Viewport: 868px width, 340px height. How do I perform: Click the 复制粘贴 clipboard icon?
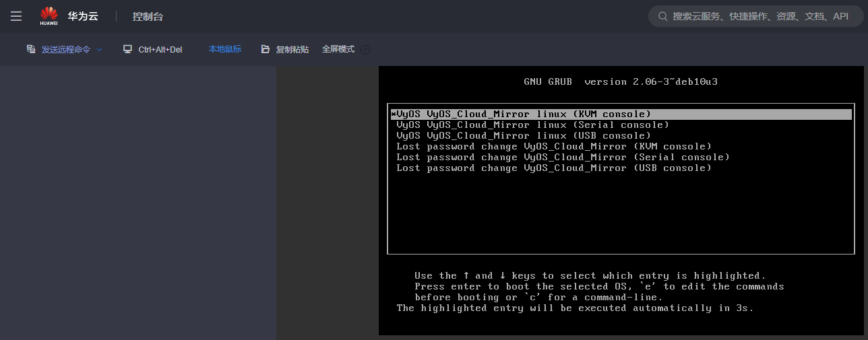pyautogui.click(x=266, y=49)
